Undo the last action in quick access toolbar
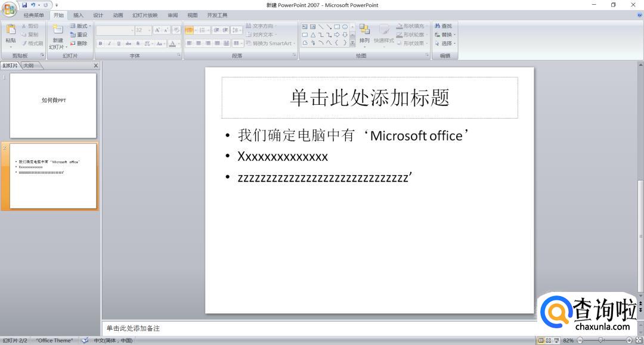Image resolution: width=644 pixels, height=345 pixels. pyautogui.click(x=33, y=5)
